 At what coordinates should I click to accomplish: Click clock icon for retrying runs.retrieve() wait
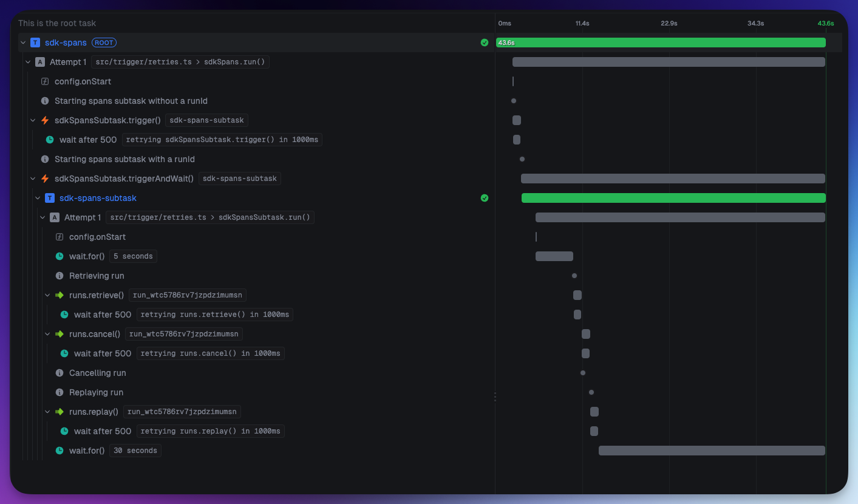coord(64,315)
